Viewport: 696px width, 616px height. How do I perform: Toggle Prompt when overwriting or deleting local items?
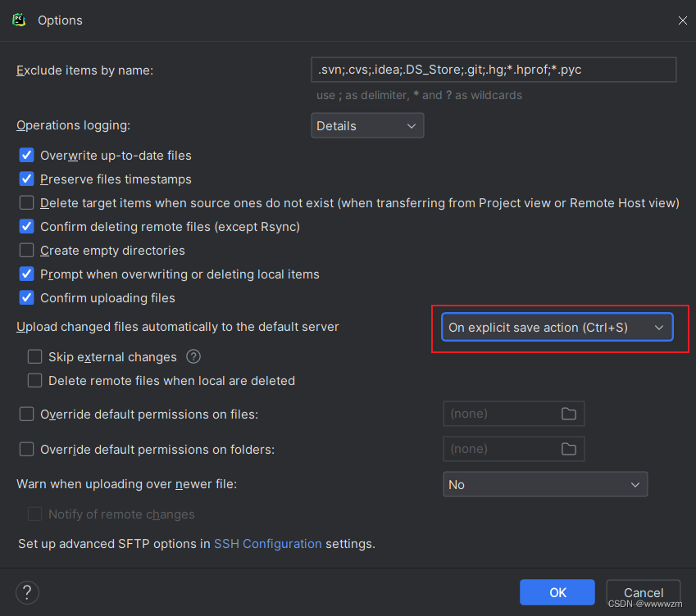coord(26,274)
